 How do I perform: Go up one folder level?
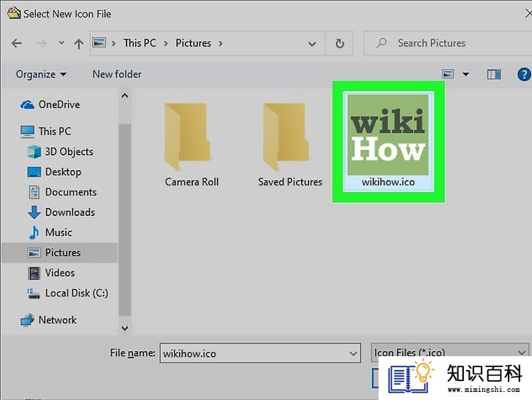pyautogui.click(x=79, y=43)
